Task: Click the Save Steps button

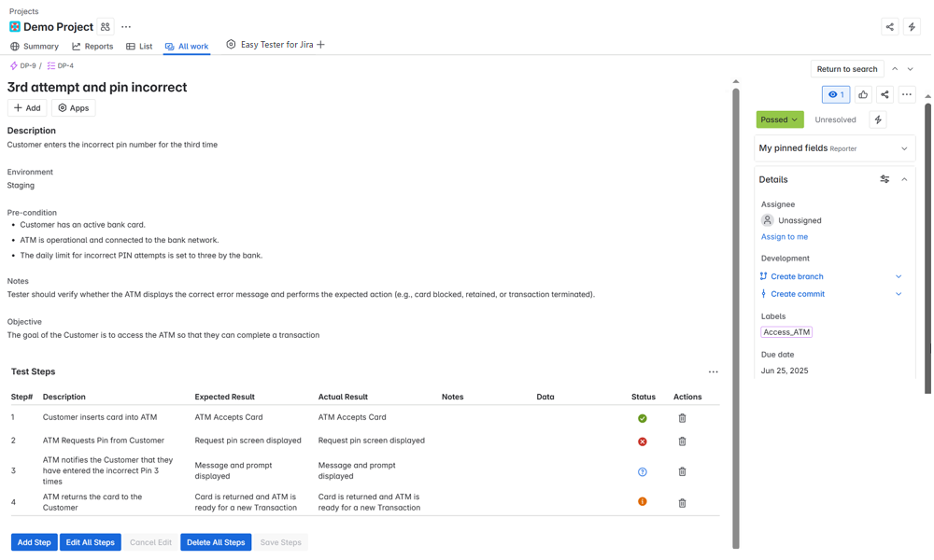Action: 280,543
